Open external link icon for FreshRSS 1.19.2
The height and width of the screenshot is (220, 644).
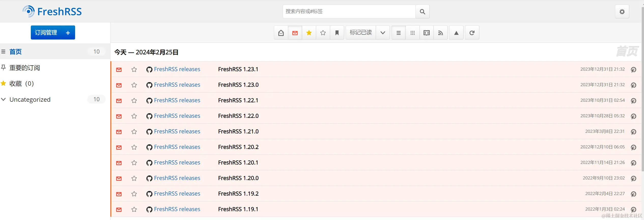point(634,194)
